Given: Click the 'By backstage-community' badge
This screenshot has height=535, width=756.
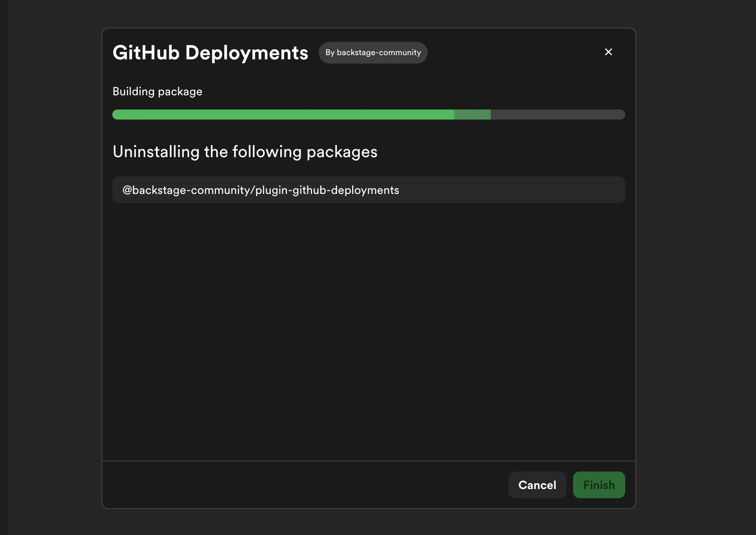Looking at the screenshot, I should [373, 53].
